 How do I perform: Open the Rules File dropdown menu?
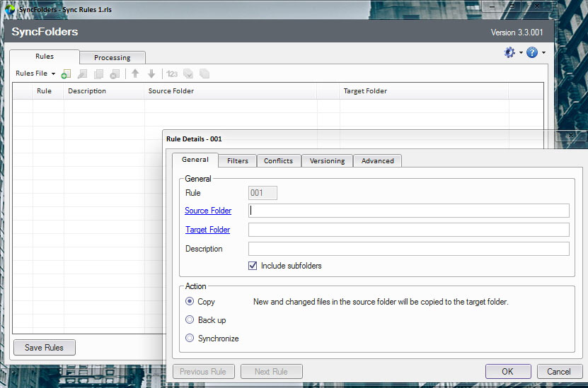[x=35, y=74]
